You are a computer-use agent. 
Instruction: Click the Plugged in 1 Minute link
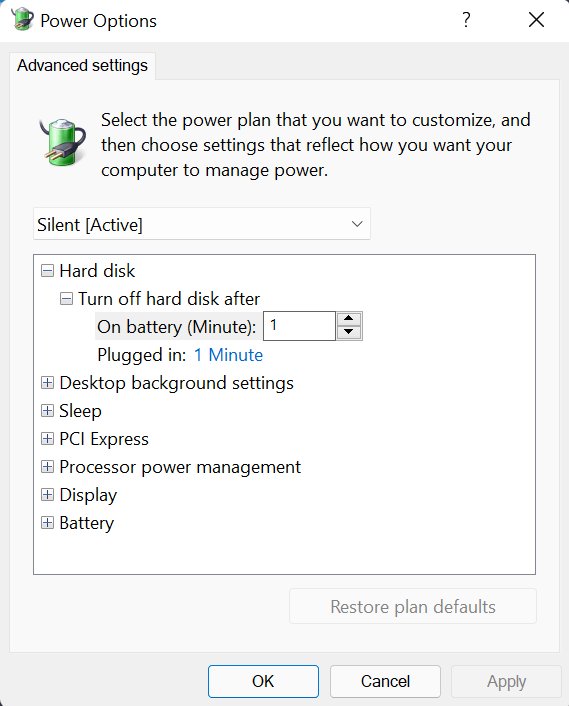pos(228,355)
